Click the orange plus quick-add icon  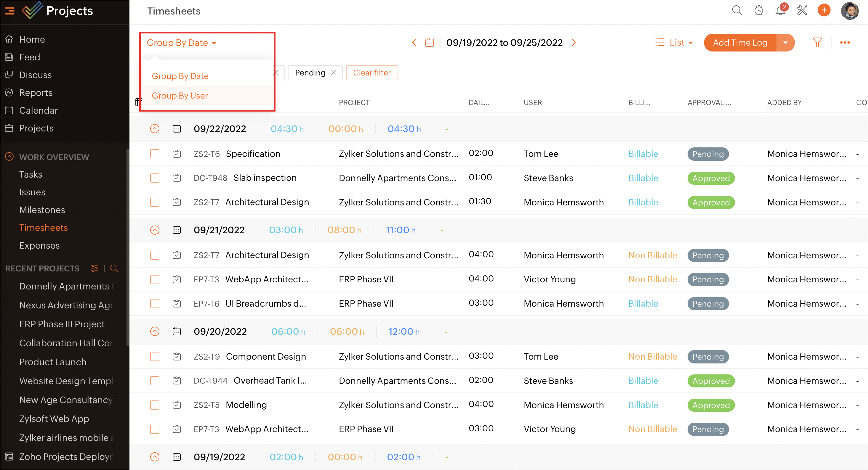tap(824, 10)
